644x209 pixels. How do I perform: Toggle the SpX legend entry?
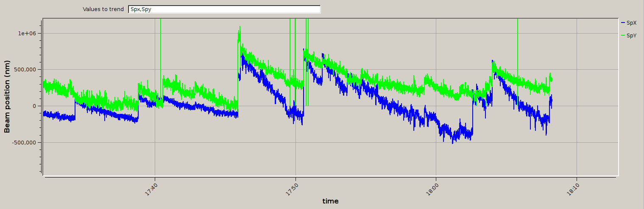[x=631, y=23]
